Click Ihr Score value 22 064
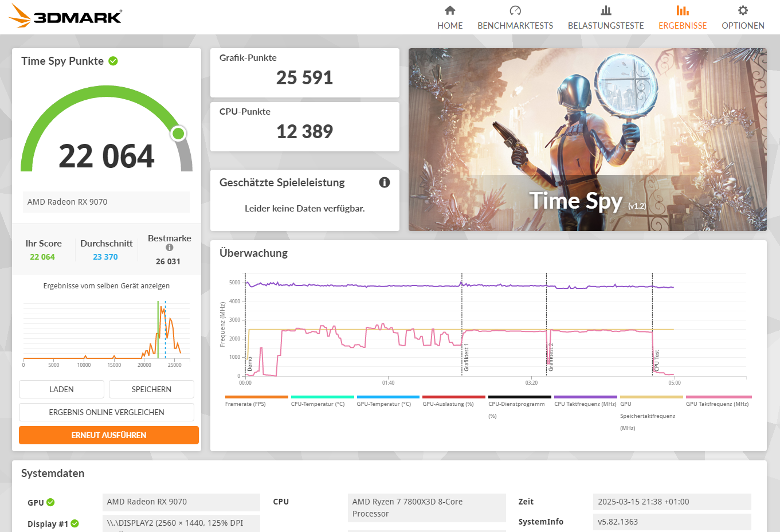780x532 pixels. 42,257
